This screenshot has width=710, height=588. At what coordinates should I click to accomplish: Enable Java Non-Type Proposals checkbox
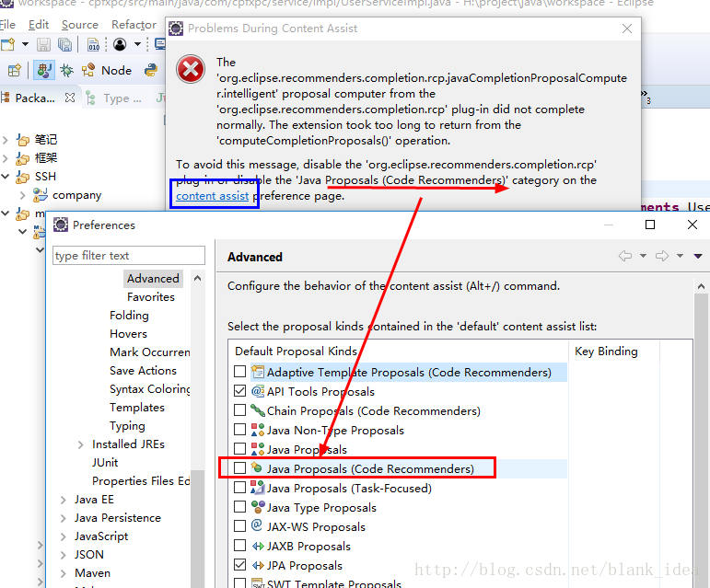240,429
